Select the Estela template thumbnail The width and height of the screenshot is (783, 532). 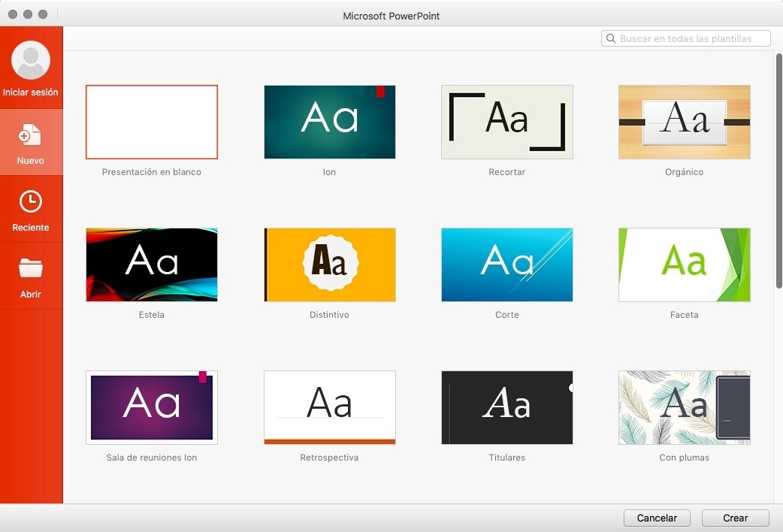[x=152, y=264]
